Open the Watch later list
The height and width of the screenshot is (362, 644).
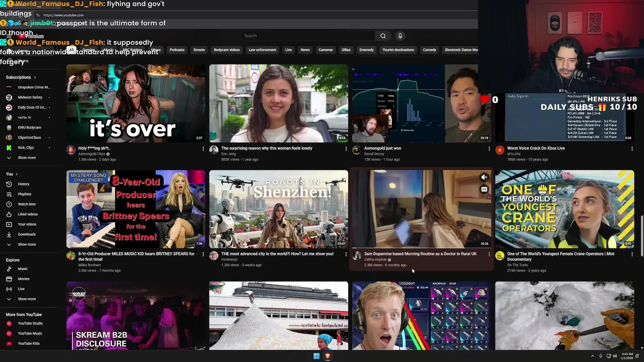(27, 204)
